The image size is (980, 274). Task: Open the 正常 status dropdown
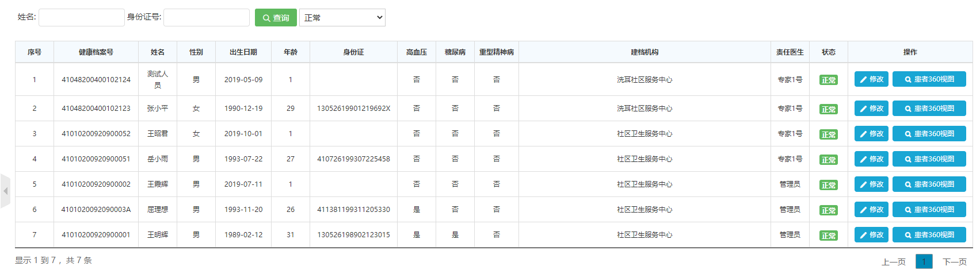[x=342, y=18]
